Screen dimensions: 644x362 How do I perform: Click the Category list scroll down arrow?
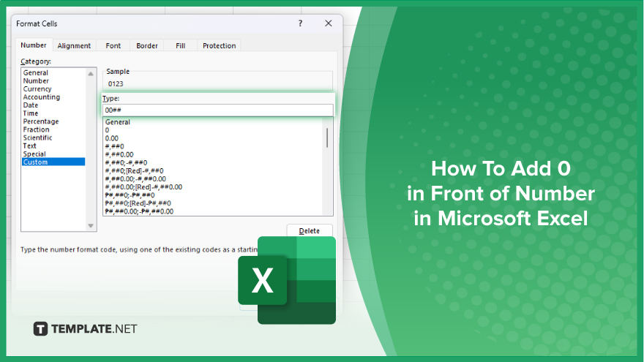[91, 226]
